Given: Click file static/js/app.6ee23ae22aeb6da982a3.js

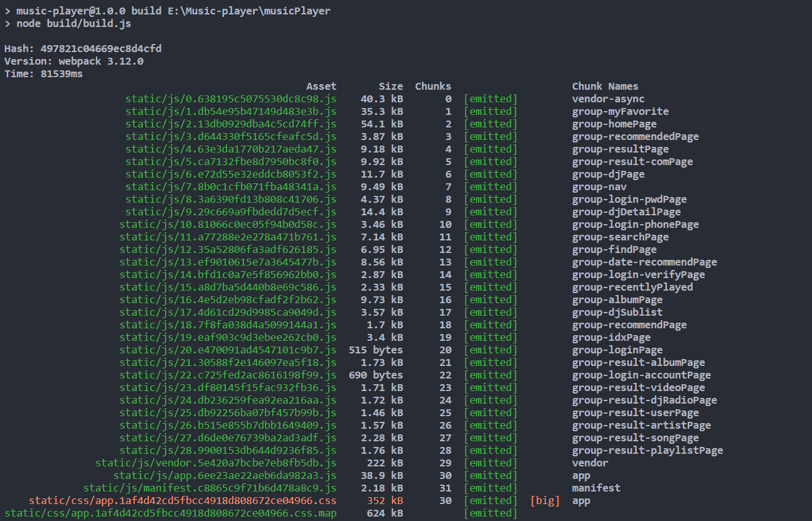Looking at the screenshot, I should point(225,476).
